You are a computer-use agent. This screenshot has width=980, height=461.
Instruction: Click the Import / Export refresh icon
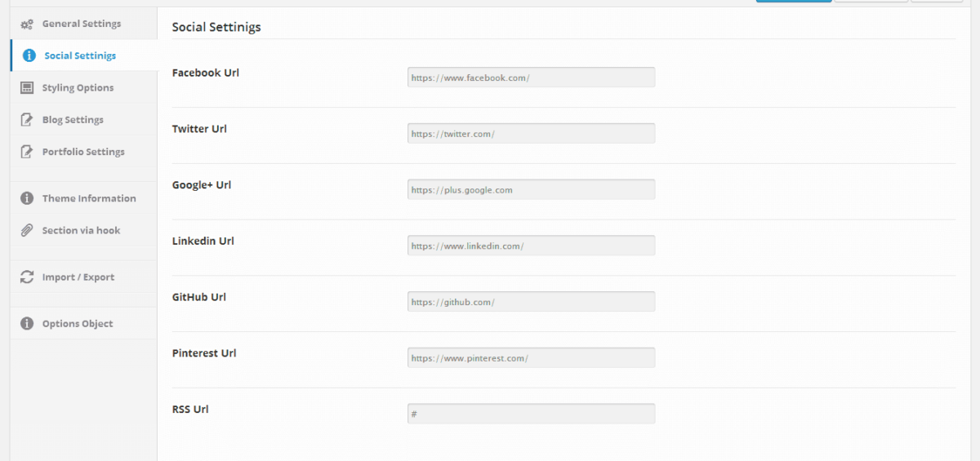[26, 277]
